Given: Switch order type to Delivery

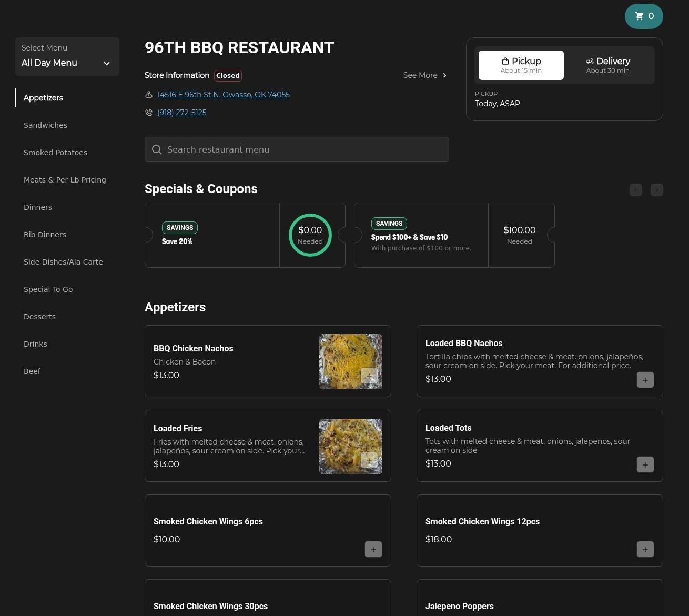Looking at the screenshot, I should 607,65.
